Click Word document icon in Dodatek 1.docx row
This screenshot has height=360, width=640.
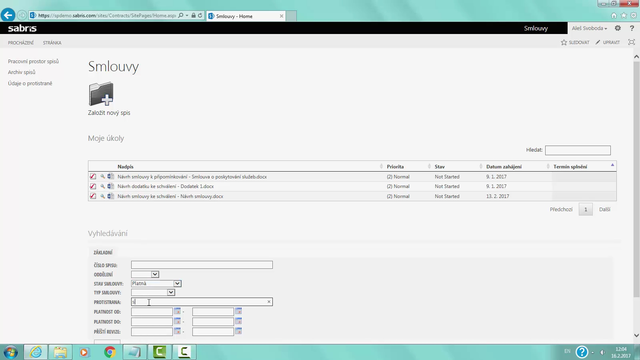[x=111, y=186]
